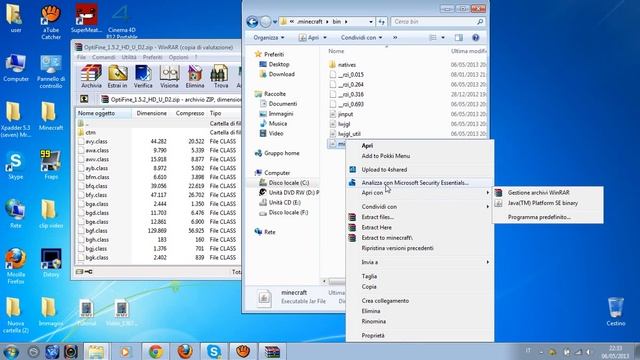
Task: Select the Mozilla Firefox desktop icon
Action: point(16,265)
